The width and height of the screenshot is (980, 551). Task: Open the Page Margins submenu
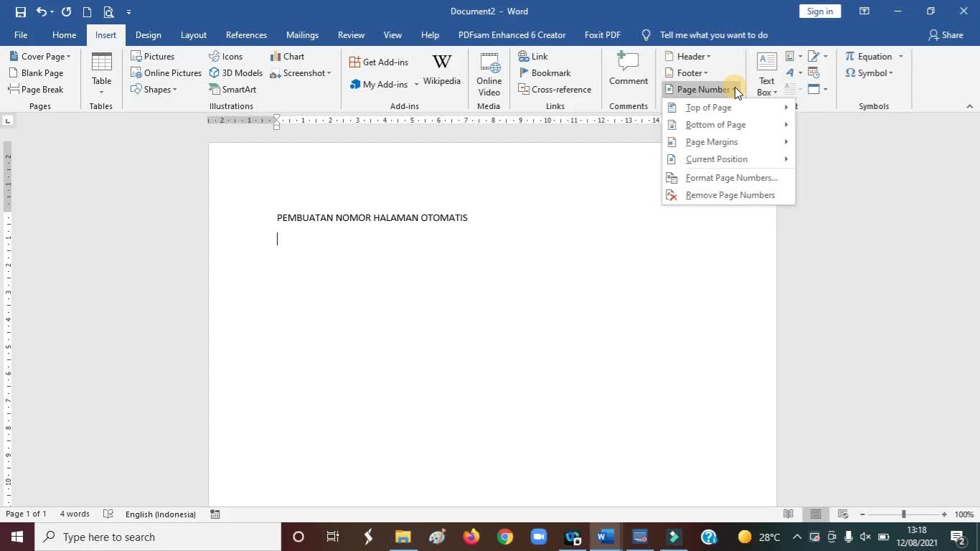[728, 142]
